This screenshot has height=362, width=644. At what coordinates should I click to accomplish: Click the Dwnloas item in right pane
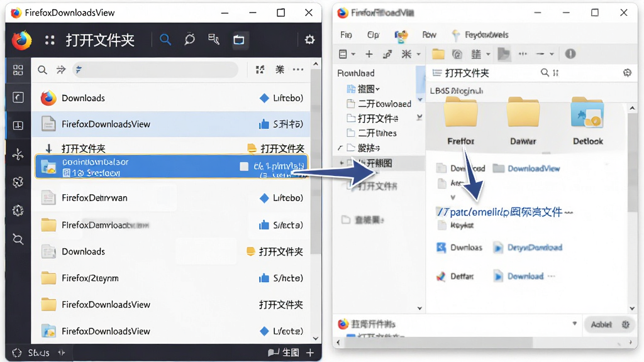459,248
